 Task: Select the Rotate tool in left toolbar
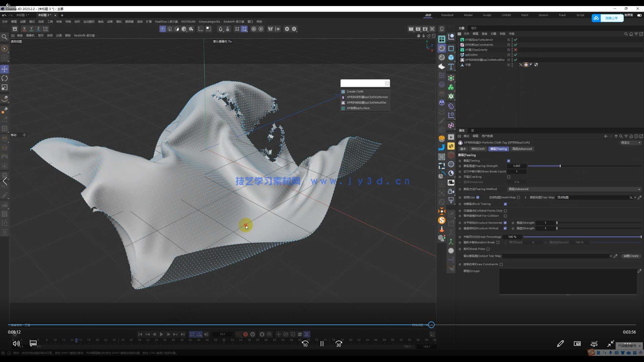5,78
